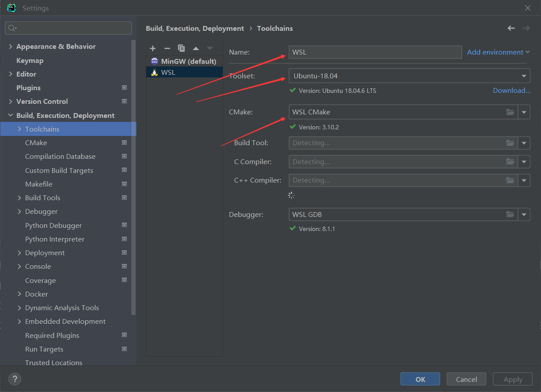This screenshot has width=541, height=392.
Task: Click Cancel button
Action: pos(467,379)
